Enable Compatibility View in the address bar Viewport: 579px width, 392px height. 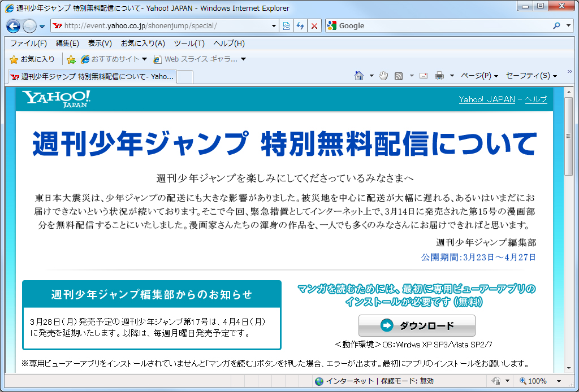[x=286, y=26]
